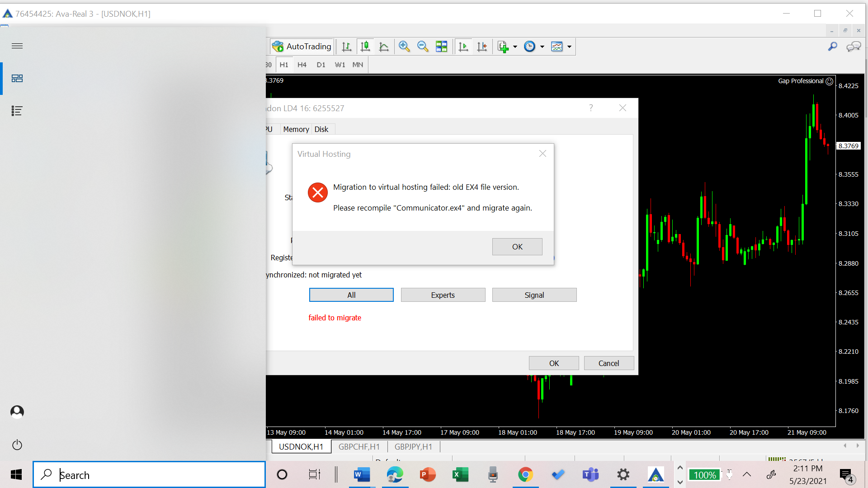The height and width of the screenshot is (488, 868).
Task: Tile chart windows using grid icon
Action: coord(441,47)
